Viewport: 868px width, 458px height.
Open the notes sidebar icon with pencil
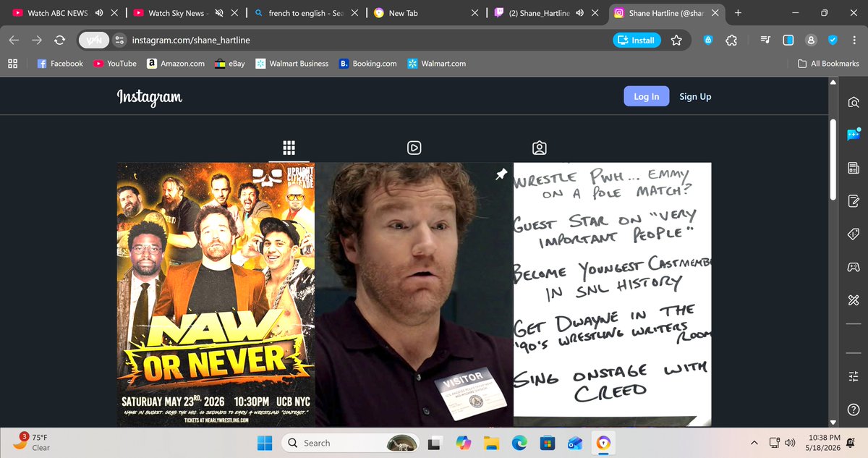click(x=853, y=200)
